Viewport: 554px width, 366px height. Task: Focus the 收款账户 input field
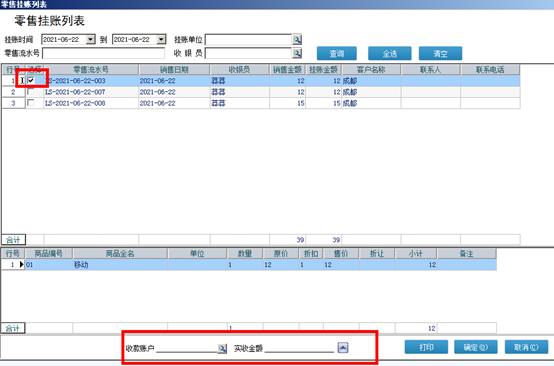click(187, 349)
